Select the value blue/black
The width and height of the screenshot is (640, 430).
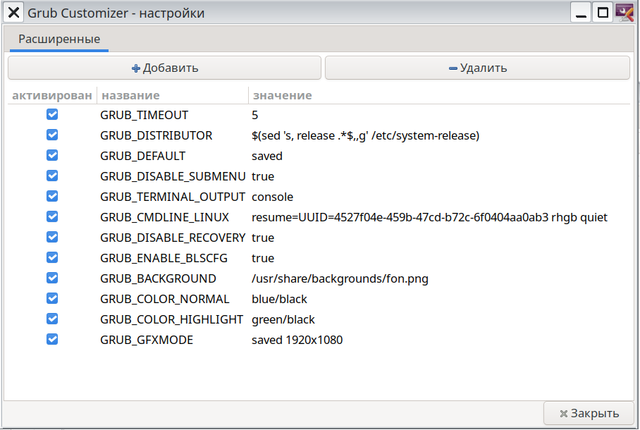(279, 299)
